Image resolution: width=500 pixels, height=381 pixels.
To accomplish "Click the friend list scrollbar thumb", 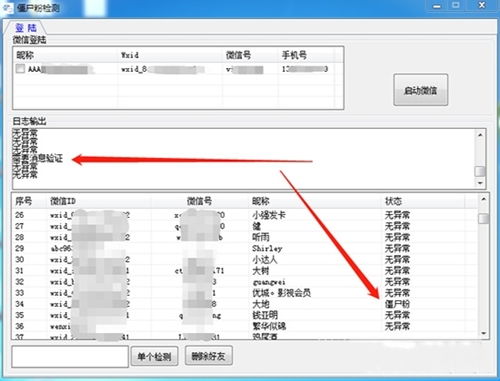I will coord(484,219).
